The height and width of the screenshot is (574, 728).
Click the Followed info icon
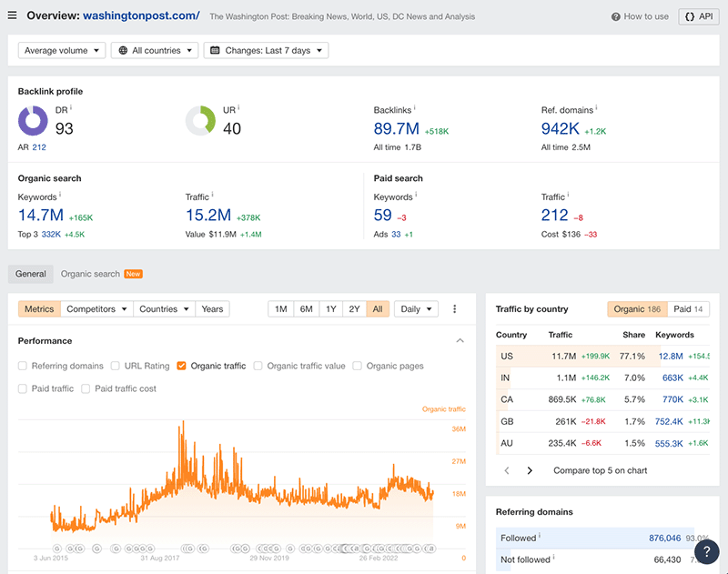[539, 535]
